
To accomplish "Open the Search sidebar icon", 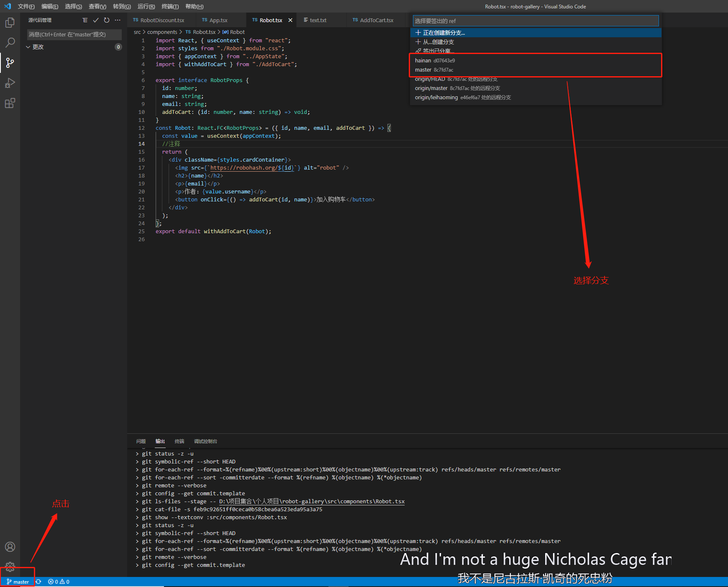I will (10, 42).
